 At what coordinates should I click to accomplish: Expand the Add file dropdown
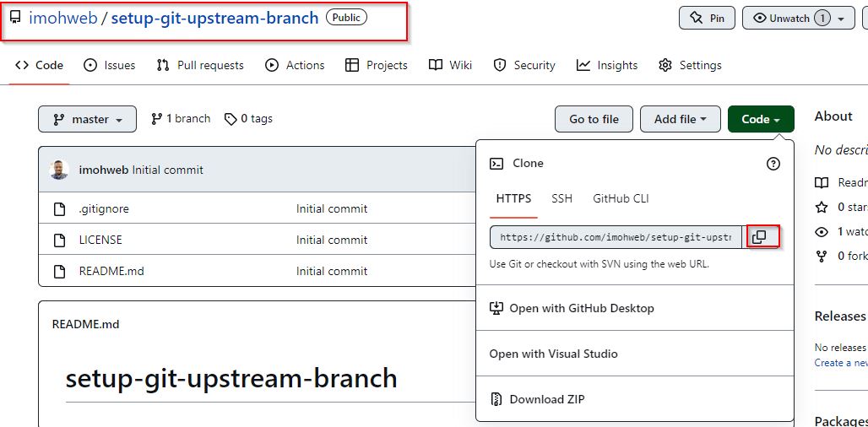681,119
